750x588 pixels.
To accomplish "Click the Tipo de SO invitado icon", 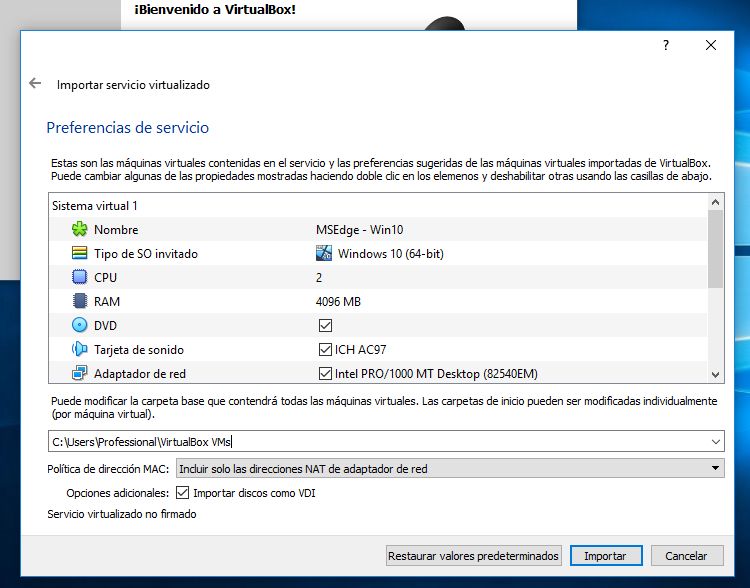I will pyautogui.click(x=79, y=253).
